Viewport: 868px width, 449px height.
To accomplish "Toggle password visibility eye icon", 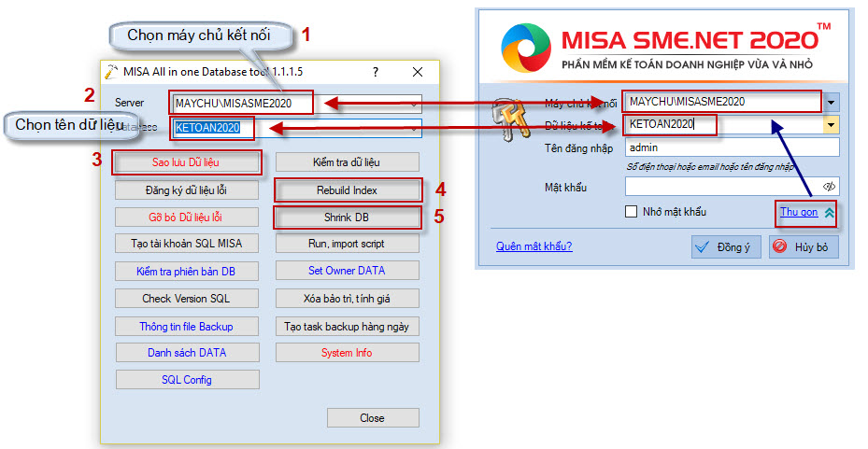I will tap(830, 187).
